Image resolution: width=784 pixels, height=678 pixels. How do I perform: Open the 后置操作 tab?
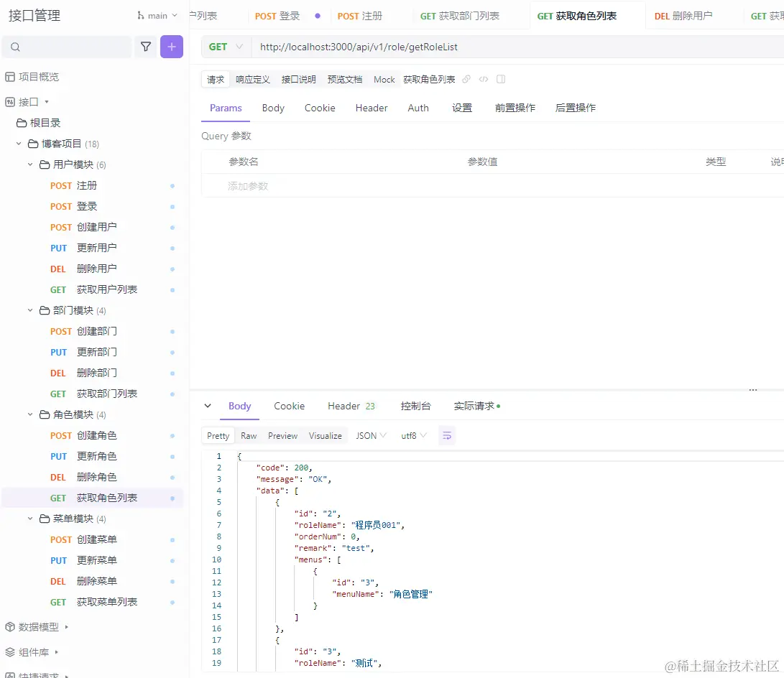(x=576, y=108)
